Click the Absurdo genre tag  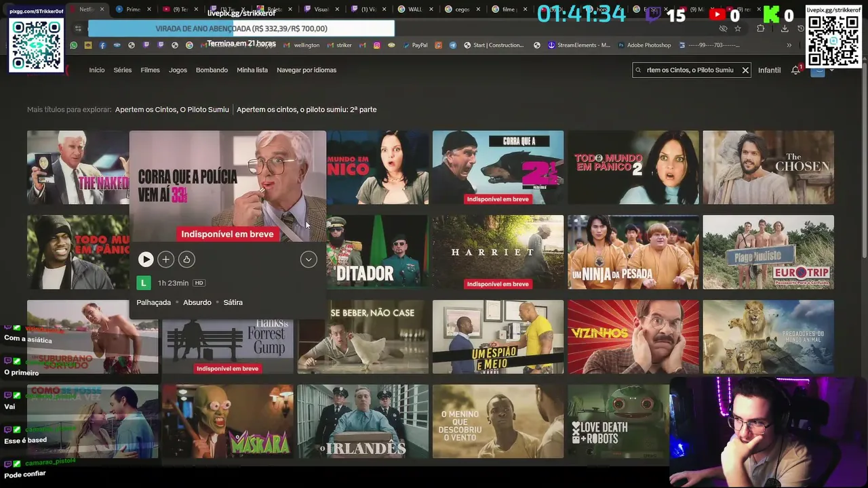pyautogui.click(x=197, y=302)
